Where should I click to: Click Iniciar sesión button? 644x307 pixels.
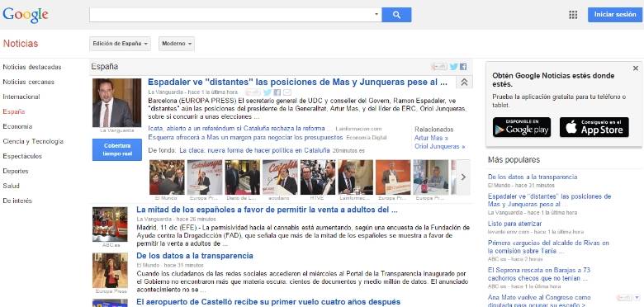(x=615, y=14)
